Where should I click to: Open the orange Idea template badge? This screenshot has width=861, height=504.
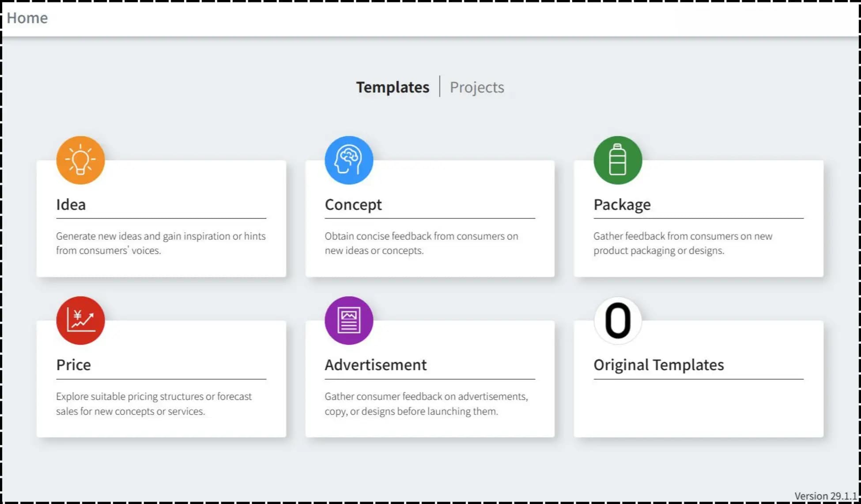tap(80, 160)
